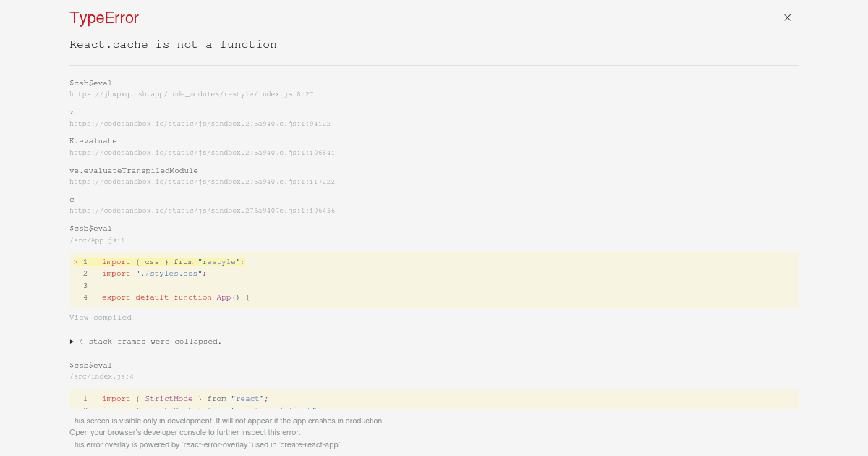Dismiss the TypeError overlay via the X
Viewport: 868px width, 456px height.
[787, 17]
